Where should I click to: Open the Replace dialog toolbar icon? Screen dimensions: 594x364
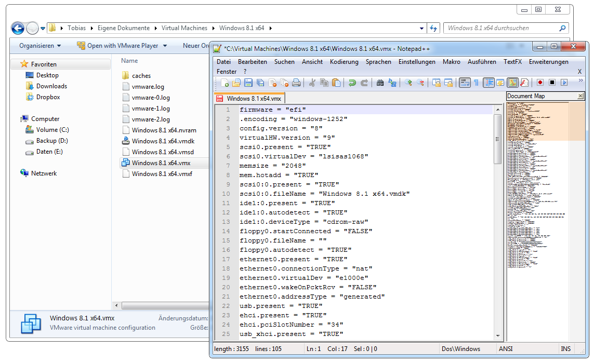[x=392, y=83]
